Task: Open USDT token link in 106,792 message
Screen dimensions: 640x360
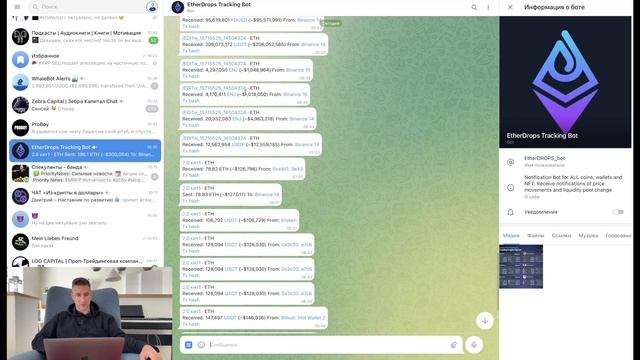Action: pyautogui.click(x=231, y=220)
